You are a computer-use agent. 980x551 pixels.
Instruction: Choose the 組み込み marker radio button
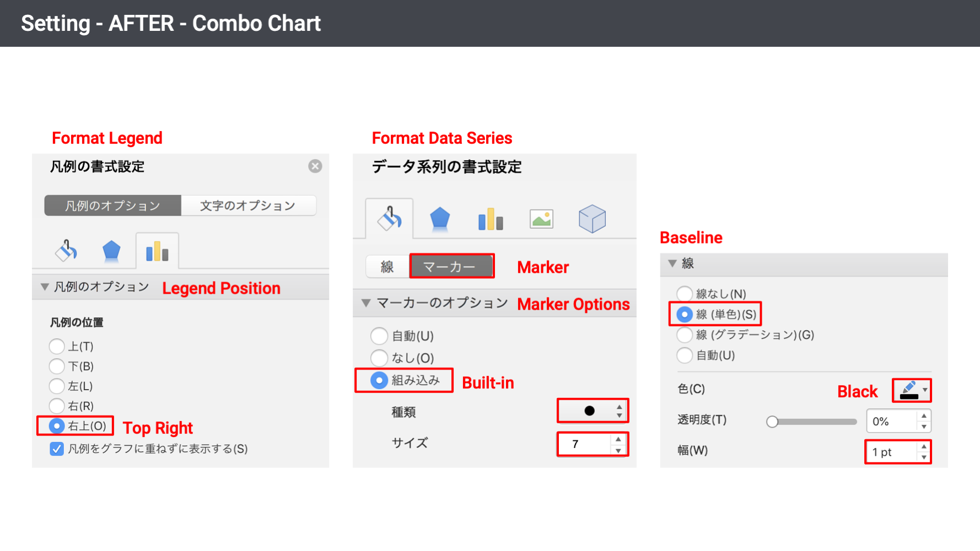point(379,380)
